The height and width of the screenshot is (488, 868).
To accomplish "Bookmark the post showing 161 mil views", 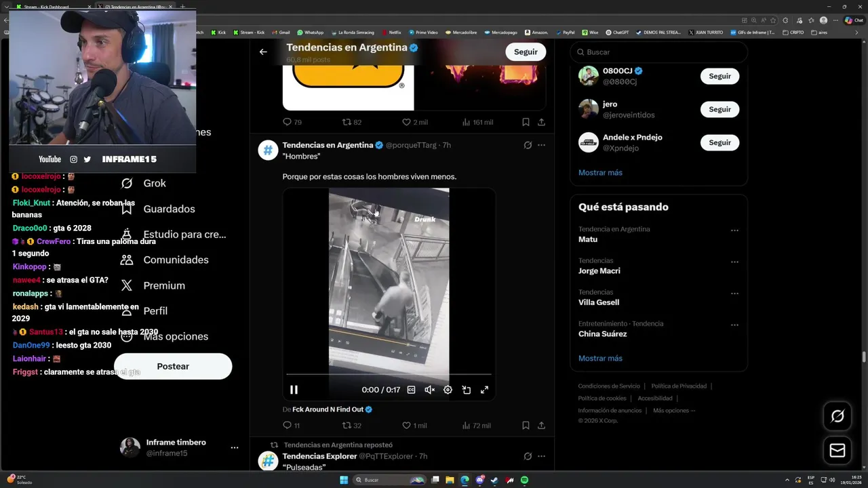I will pos(526,122).
